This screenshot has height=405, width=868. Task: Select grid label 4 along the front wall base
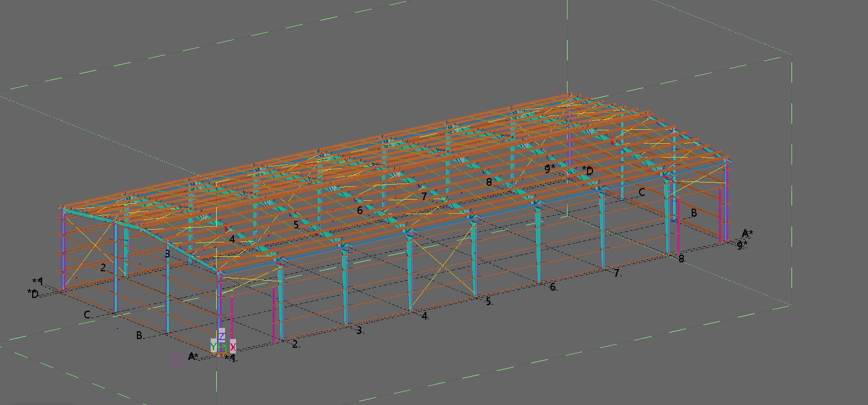click(424, 316)
